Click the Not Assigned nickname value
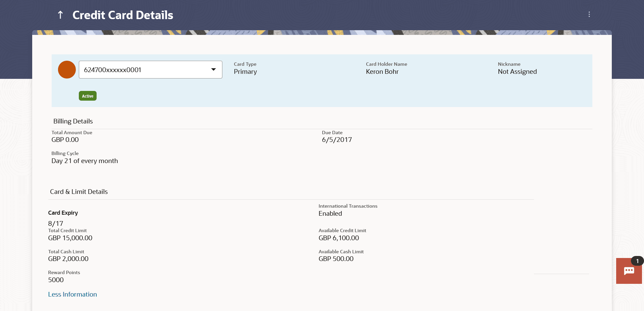The width and height of the screenshot is (644, 311). [x=517, y=72]
